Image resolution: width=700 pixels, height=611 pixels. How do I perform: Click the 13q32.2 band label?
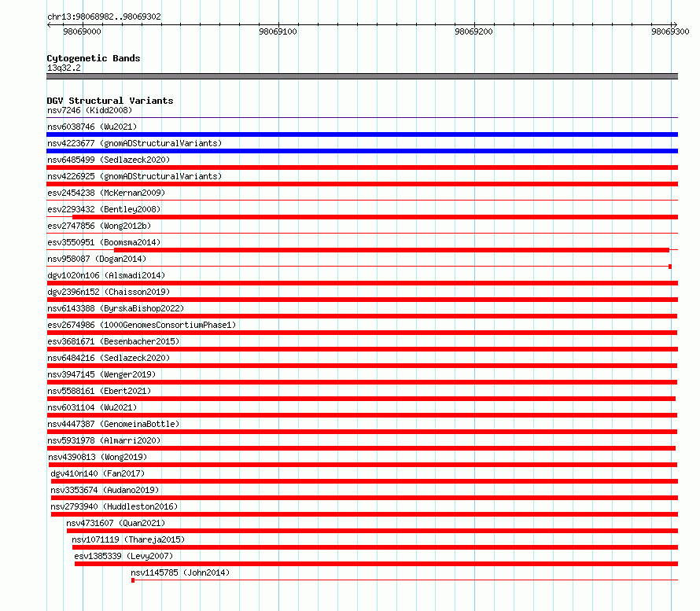(x=64, y=68)
